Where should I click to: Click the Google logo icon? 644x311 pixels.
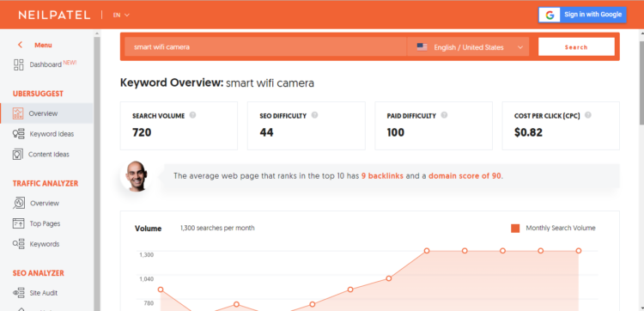pyautogui.click(x=550, y=15)
